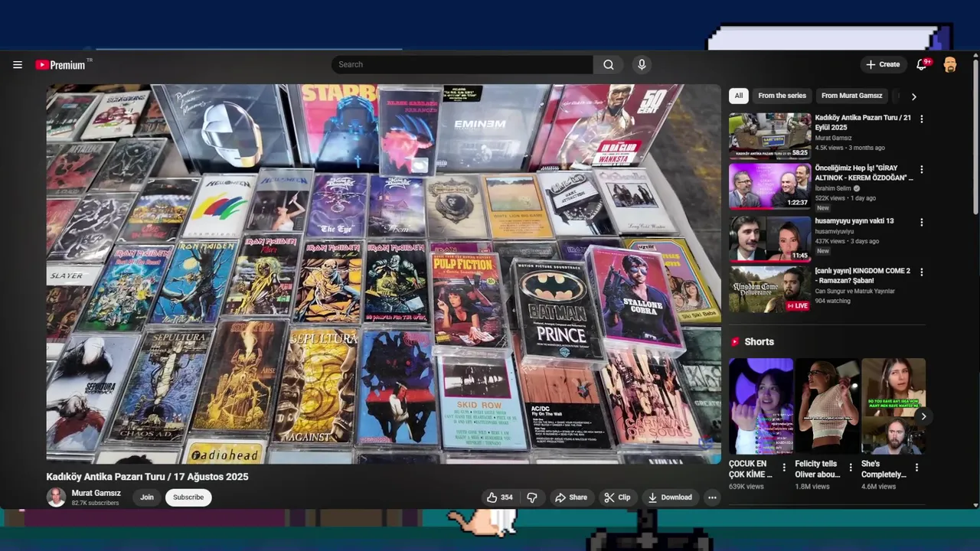Viewport: 980px width, 551px height.
Task: Start voice search with microphone
Action: [642, 65]
